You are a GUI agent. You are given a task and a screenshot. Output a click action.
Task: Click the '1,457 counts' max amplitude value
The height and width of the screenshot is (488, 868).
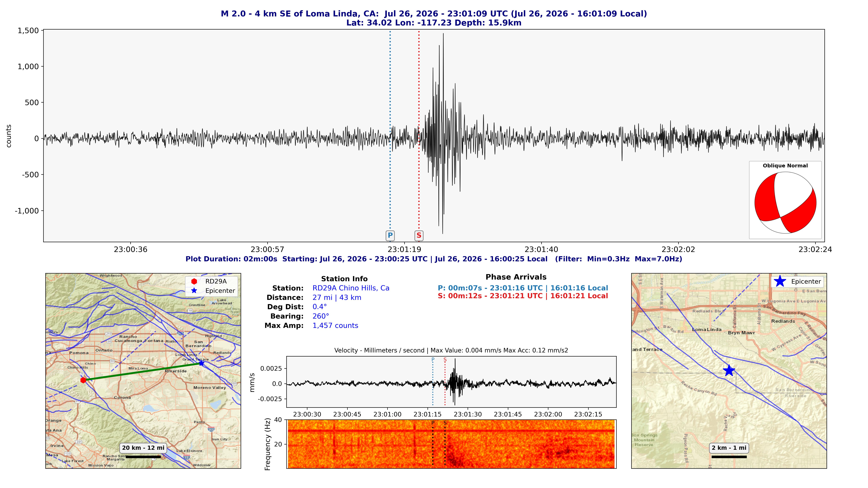pos(335,326)
